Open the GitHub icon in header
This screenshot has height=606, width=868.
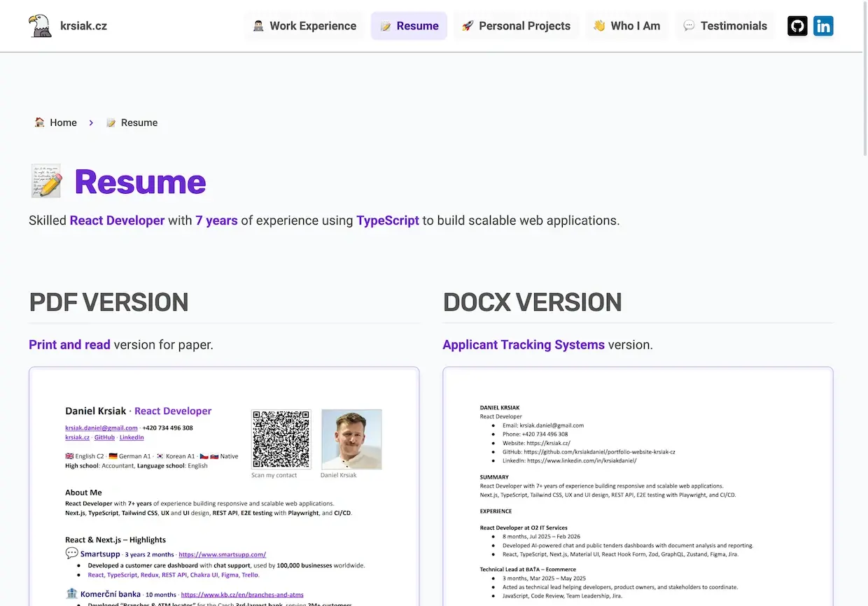(x=797, y=26)
